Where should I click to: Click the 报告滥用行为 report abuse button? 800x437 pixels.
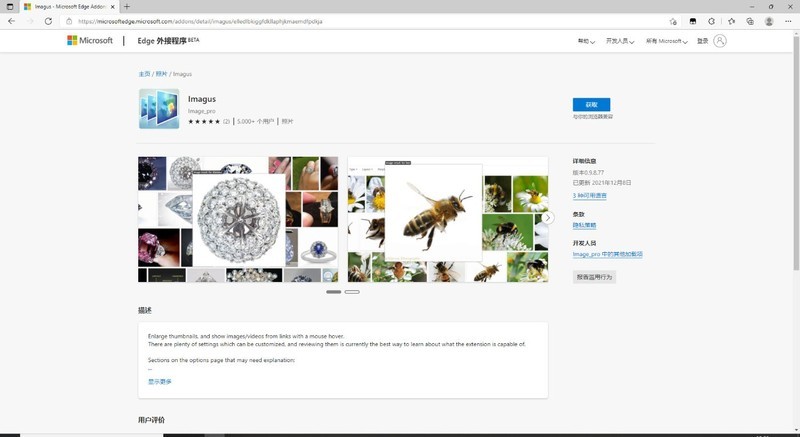click(x=594, y=277)
